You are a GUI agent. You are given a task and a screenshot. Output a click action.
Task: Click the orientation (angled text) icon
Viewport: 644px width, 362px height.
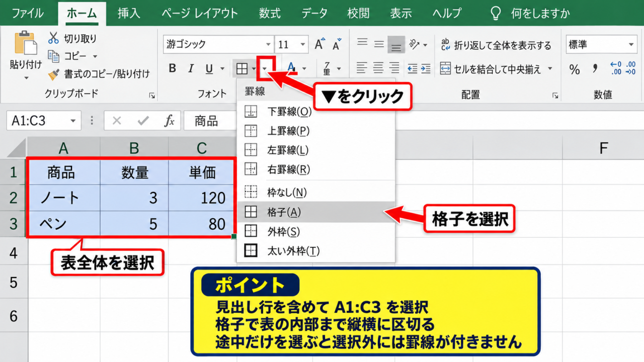click(x=415, y=44)
